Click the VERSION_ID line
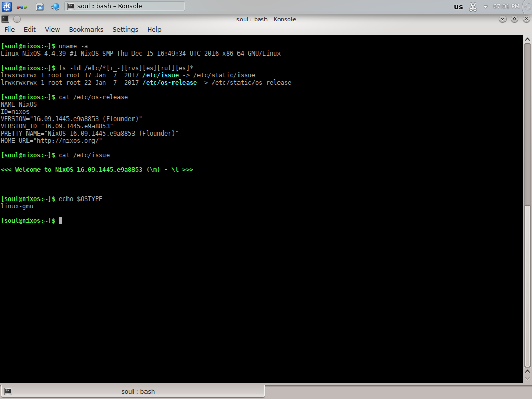Image resolution: width=532 pixels, height=399 pixels. (x=57, y=126)
